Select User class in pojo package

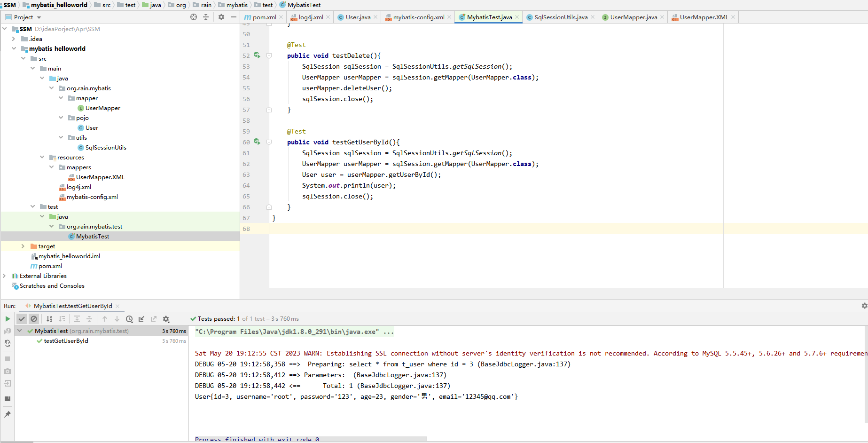click(x=92, y=127)
